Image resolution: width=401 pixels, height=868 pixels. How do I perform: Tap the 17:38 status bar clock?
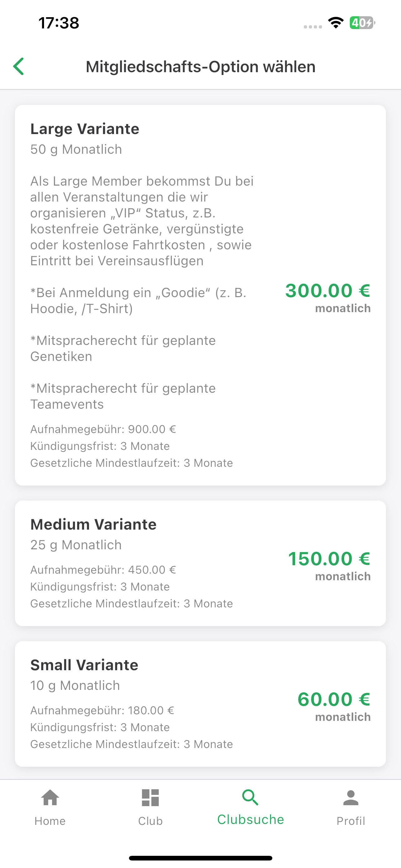59,23
